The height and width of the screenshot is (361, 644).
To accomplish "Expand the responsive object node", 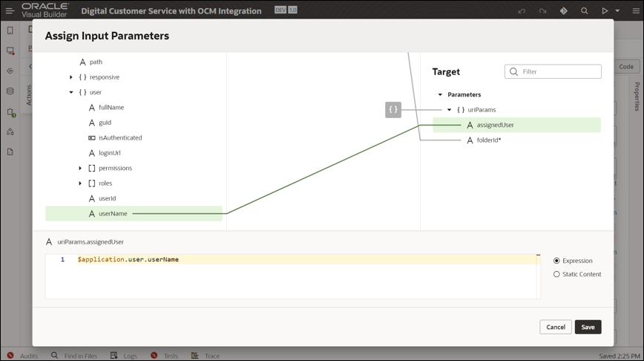I will tap(71, 77).
